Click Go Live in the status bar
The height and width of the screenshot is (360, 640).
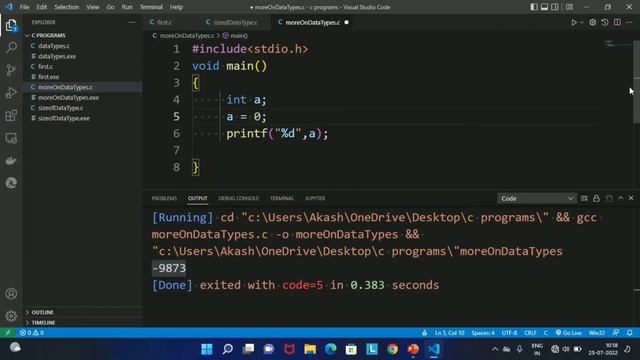pyautogui.click(x=569, y=333)
